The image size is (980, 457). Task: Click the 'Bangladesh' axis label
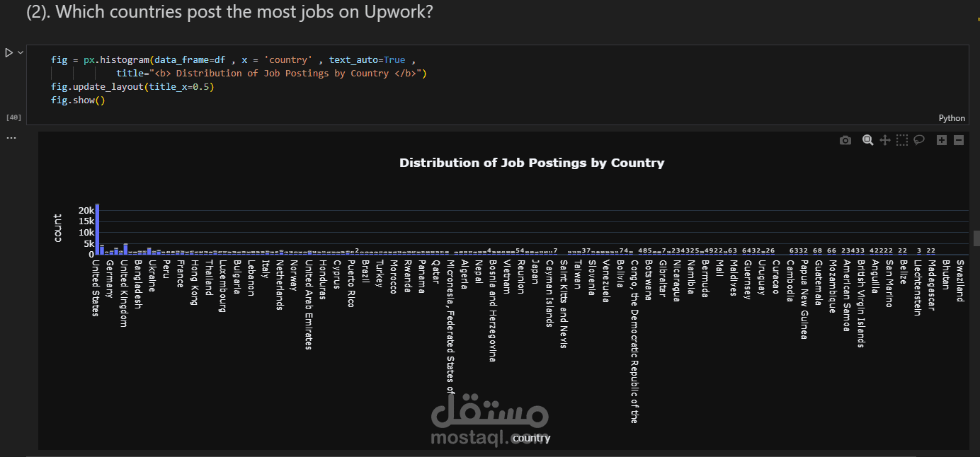(x=138, y=284)
